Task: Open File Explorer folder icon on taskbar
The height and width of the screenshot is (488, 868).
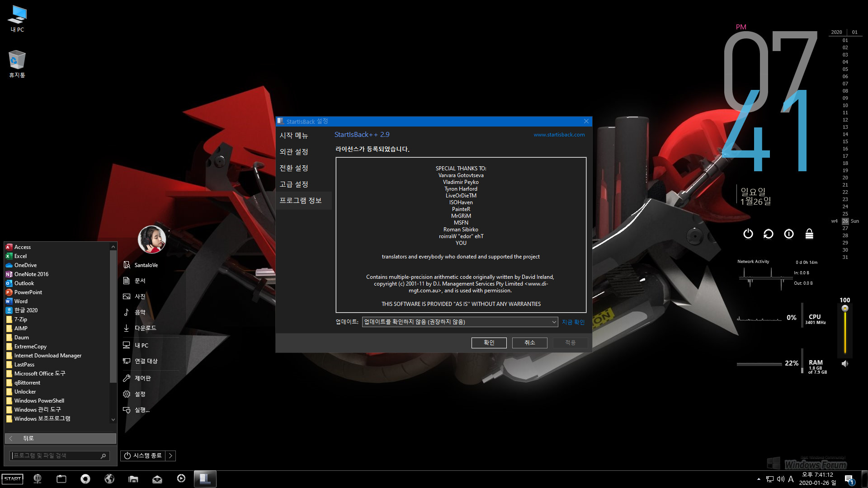Action: coord(133,479)
